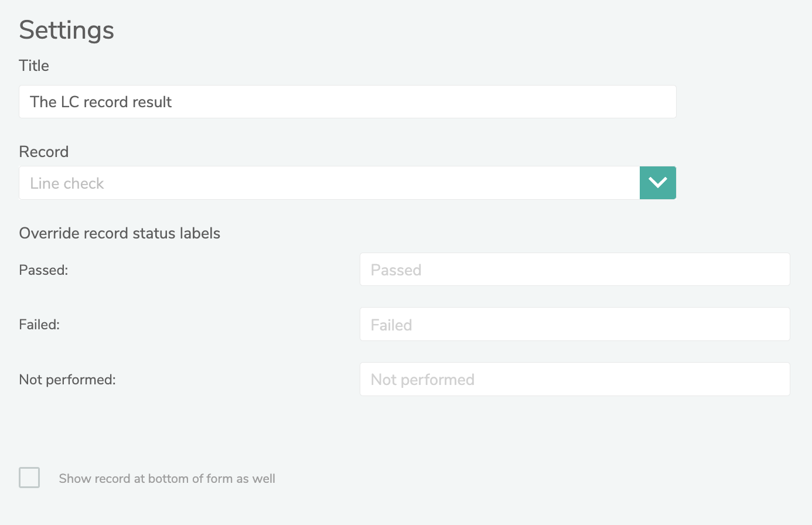Image resolution: width=812 pixels, height=525 pixels.
Task: Click the white chevron arrow icon
Action: pyautogui.click(x=657, y=183)
